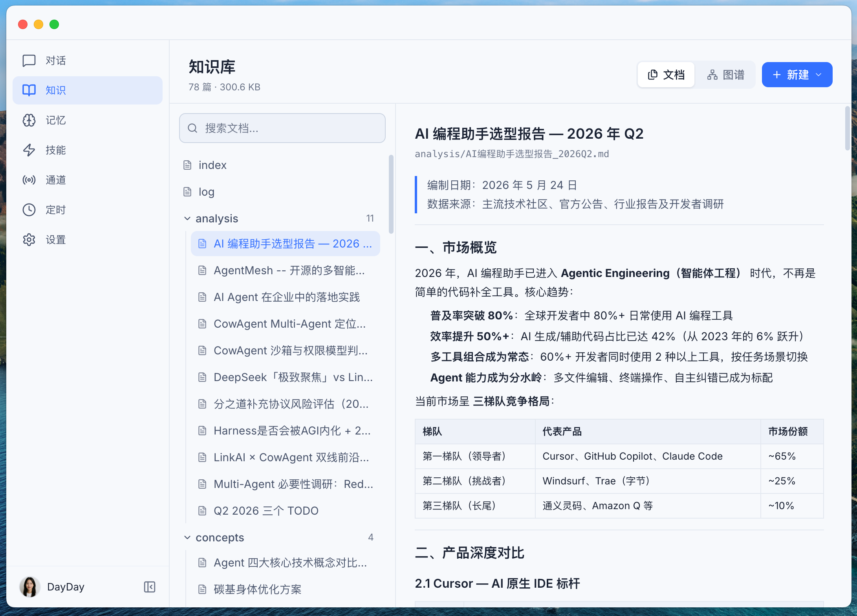Image resolution: width=857 pixels, height=616 pixels.
Task: Select the concepts folder label
Action: (220, 537)
